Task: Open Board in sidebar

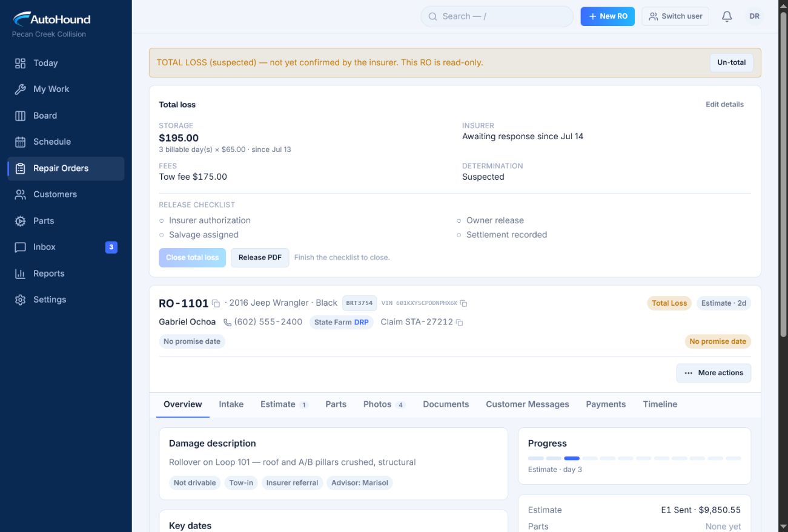Action: click(66, 116)
